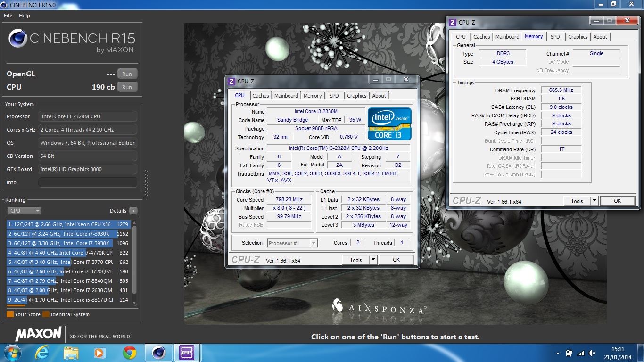Switch to SPD tab in CPU window
The image size is (644, 362).
pyautogui.click(x=334, y=96)
